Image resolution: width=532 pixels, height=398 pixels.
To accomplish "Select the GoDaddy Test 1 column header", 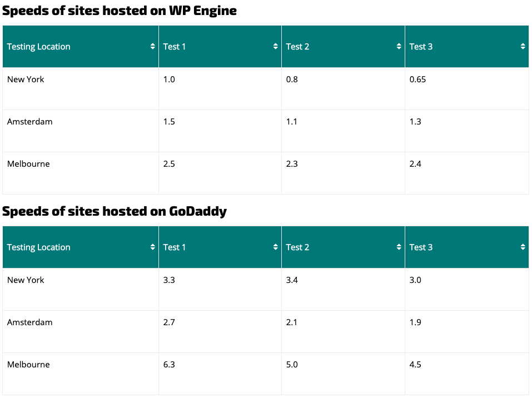I will [x=220, y=247].
